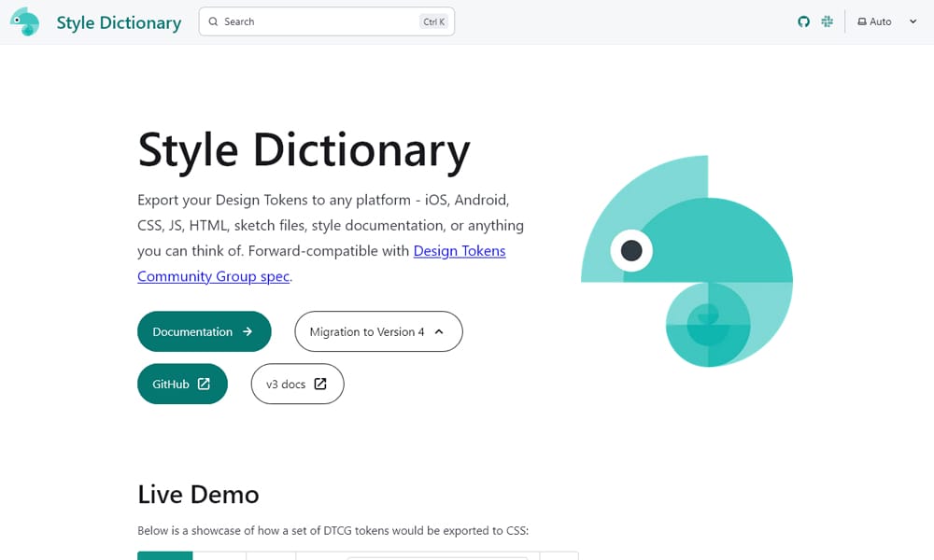
Task: Open the GitHub repository via header icon
Action: [804, 21]
